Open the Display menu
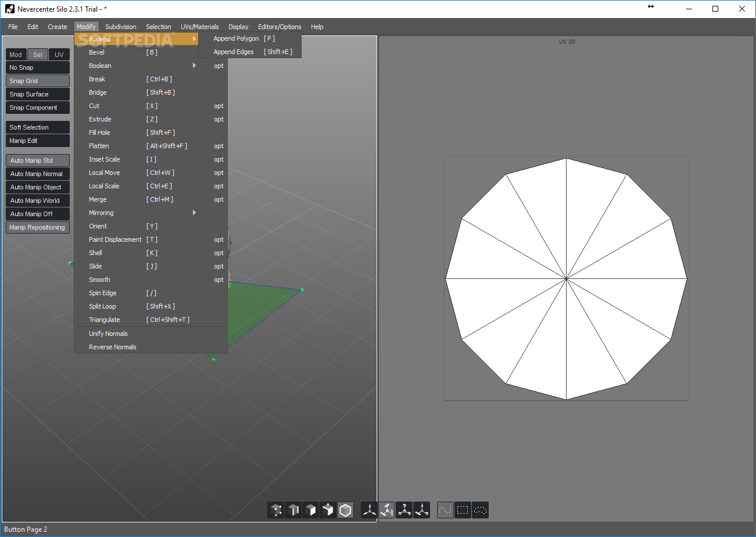 click(x=238, y=27)
